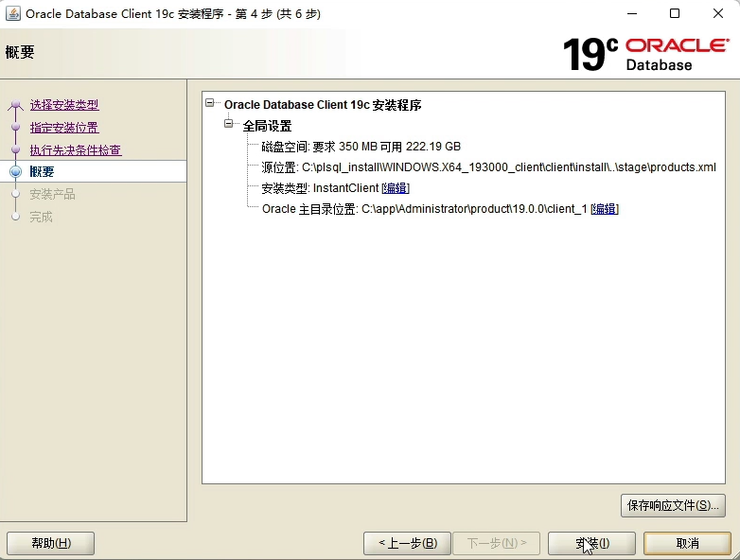This screenshot has width=740, height=560.
Task: Select the 安装类型: InstantClient text
Action: coord(320,188)
